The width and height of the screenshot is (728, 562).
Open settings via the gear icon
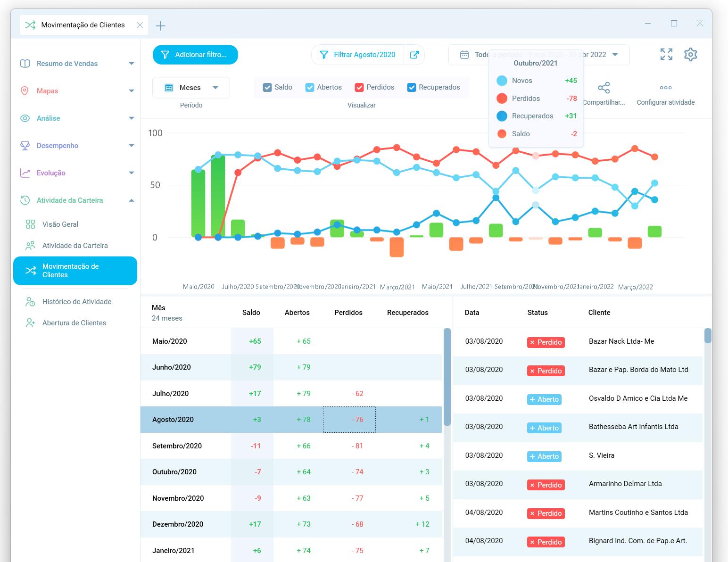click(690, 55)
